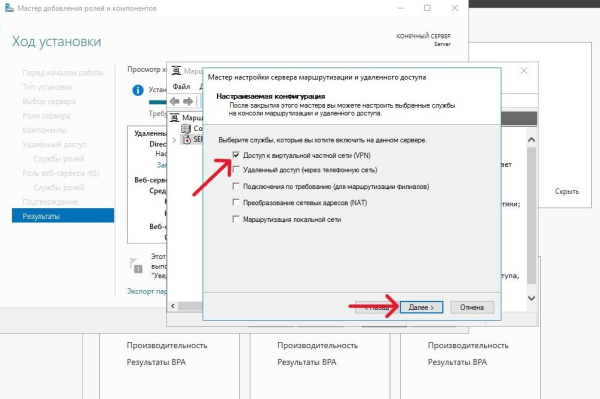Click the routing console title bar icon

(176, 70)
